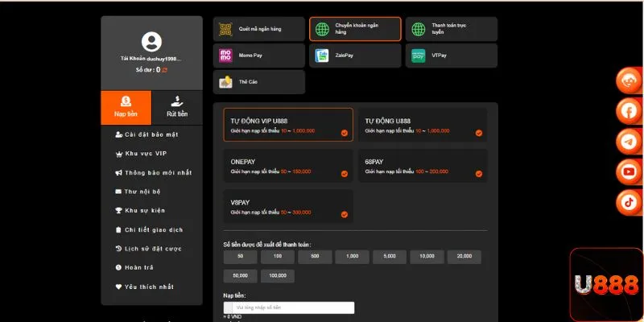This screenshot has height=322, width=644.
Task: Choose Thanh toán trực tuyến payment method
Action: click(x=452, y=29)
